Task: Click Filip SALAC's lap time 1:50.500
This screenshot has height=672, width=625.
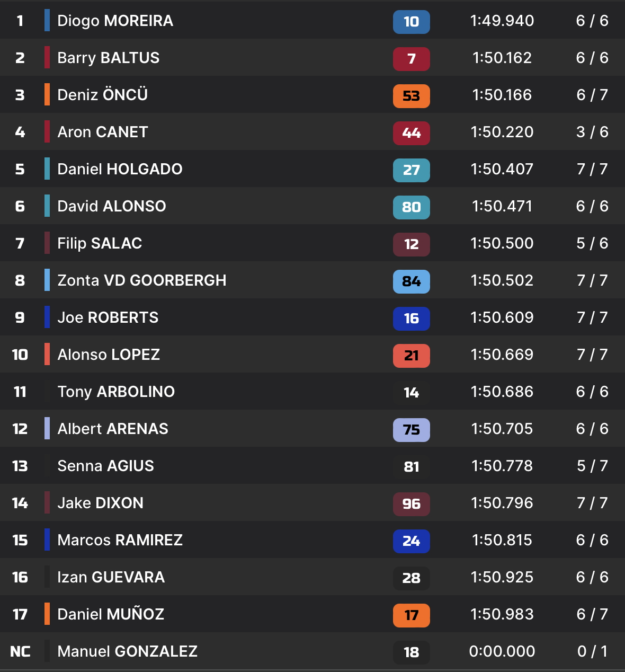Action: point(502,243)
